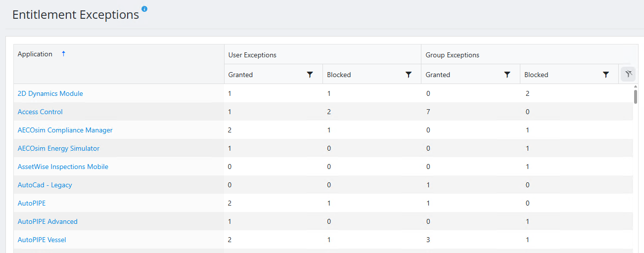
Task: Click the sort arrow next to Application
Action: coord(63,54)
